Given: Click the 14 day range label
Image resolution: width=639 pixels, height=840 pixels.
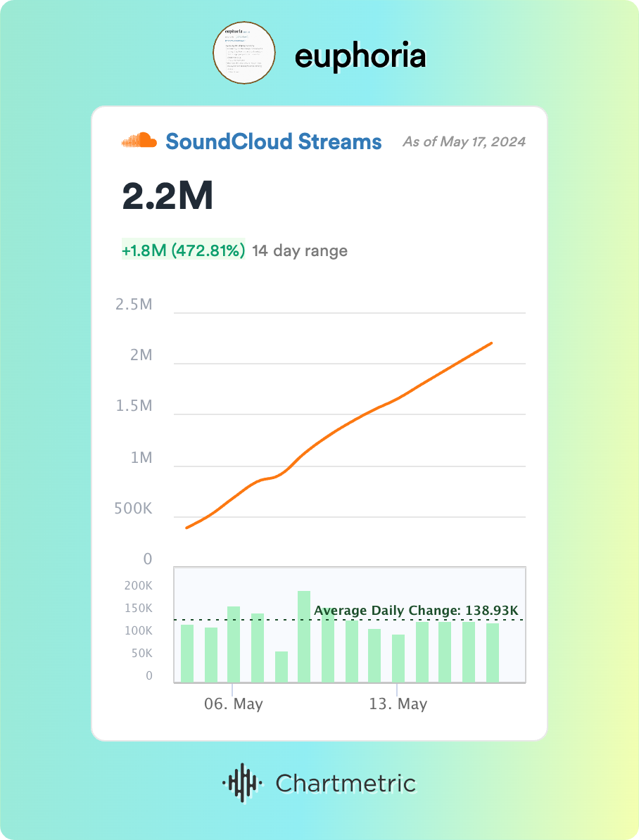Looking at the screenshot, I should click(300, 250).
